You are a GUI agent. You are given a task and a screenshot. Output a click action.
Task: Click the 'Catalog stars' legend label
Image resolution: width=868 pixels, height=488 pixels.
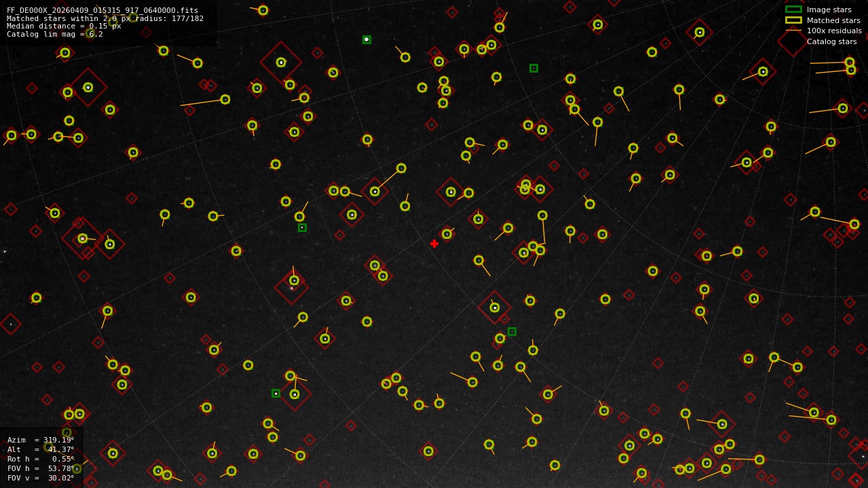pos(831,41)
